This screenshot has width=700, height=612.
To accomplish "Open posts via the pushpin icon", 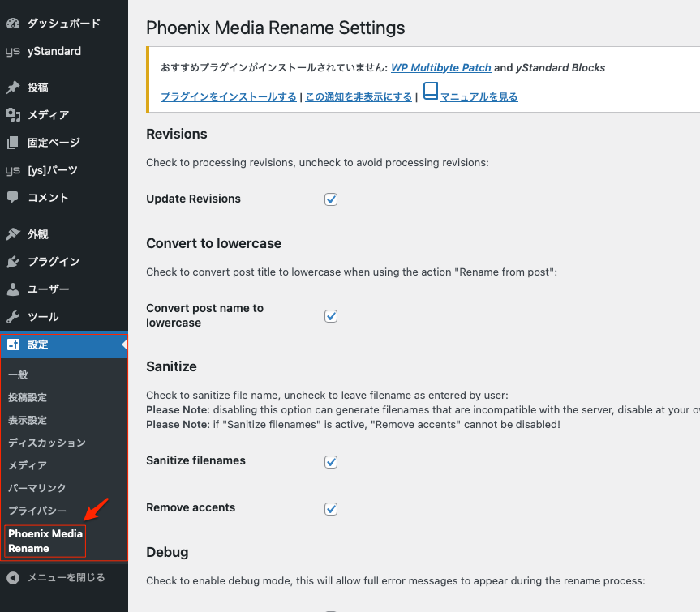I will tap(13, 88).
